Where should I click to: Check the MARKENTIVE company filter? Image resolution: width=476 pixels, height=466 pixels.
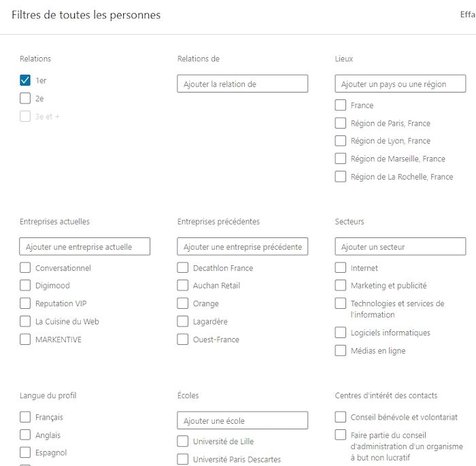(25, 339)
